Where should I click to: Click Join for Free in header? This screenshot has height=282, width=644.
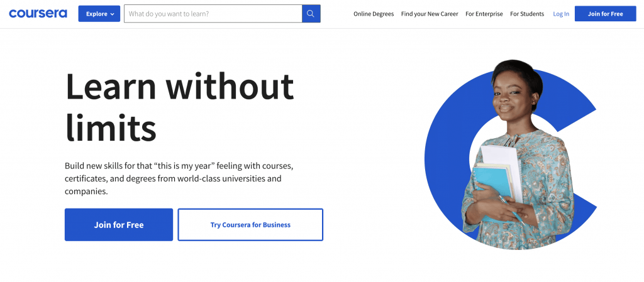[606, 14]
